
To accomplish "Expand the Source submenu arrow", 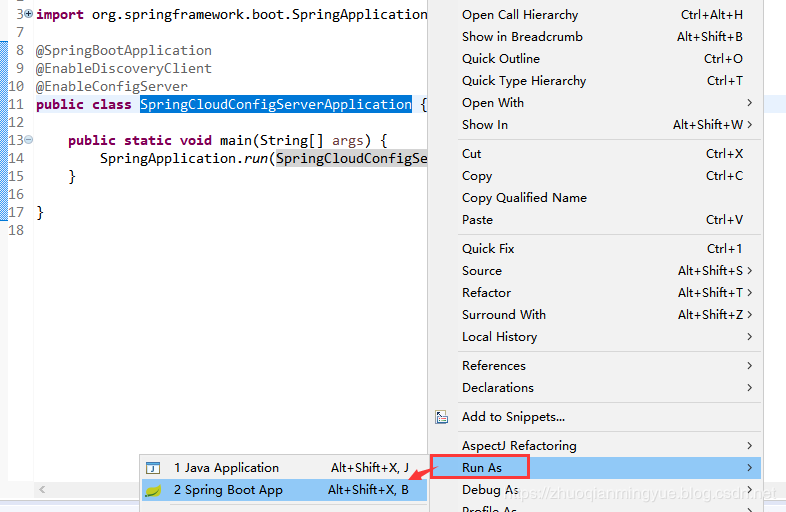I will 749,271.
